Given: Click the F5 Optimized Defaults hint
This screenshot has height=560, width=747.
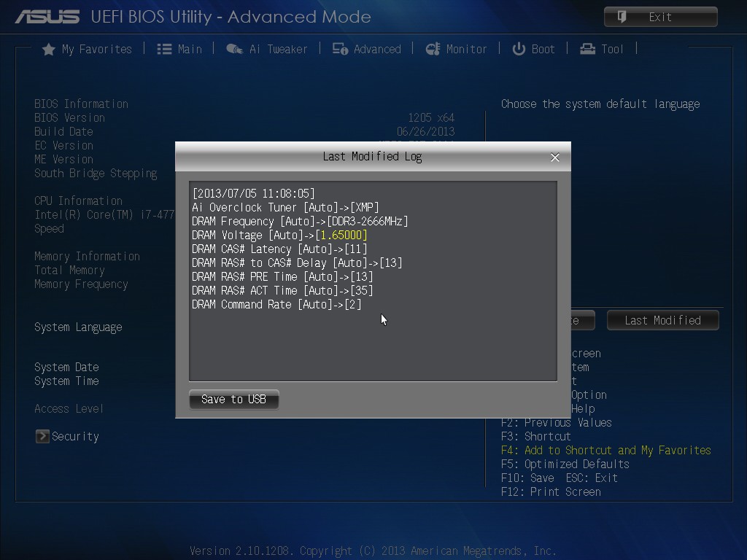Looking at the screenshot, I should (x=565, y=464).
